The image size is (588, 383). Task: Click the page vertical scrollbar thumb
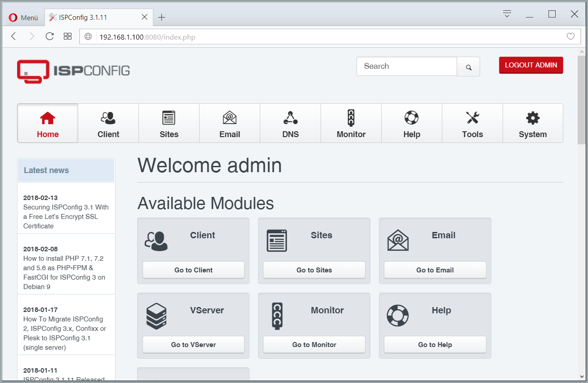click(x=582, y=100)
